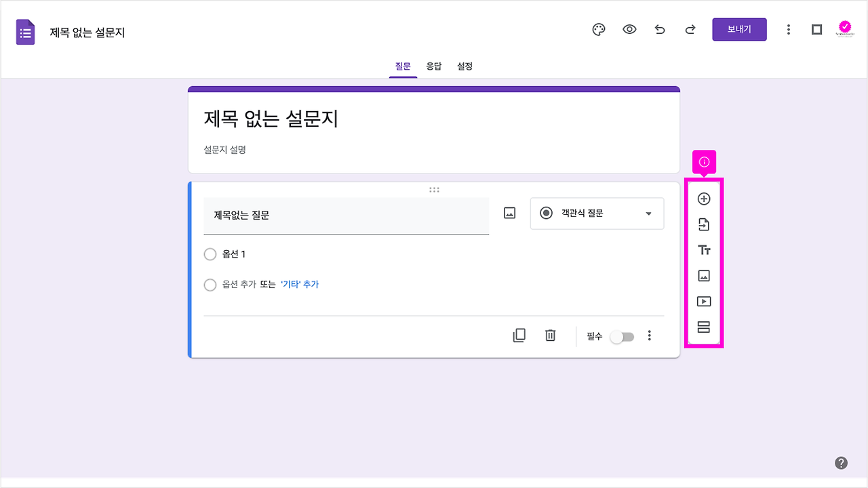Add a video using the sidebar icon
868x488 pixels.
coord(704,302)
